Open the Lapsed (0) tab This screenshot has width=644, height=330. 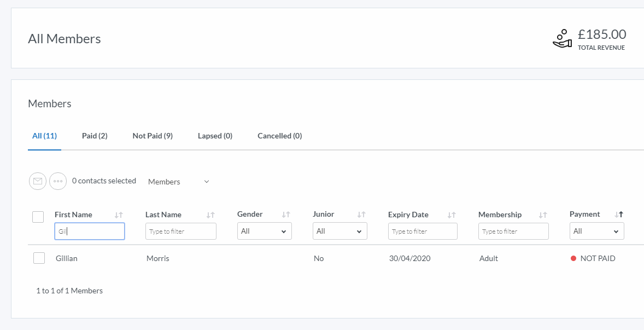click(x=215, y=136)
